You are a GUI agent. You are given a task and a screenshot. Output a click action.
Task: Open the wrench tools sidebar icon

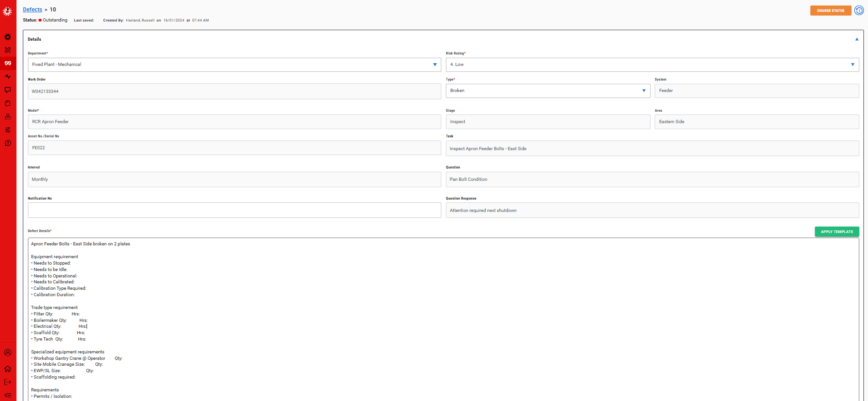tap(8, 50)
